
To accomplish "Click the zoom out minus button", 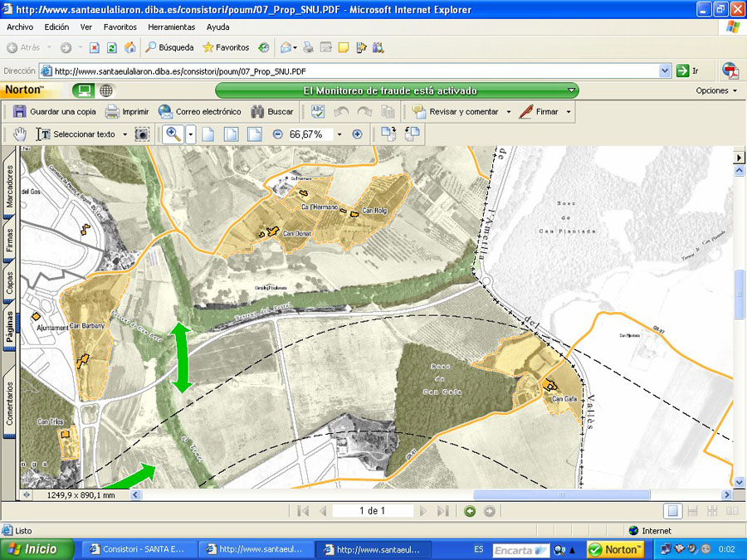I will point(277,134).
